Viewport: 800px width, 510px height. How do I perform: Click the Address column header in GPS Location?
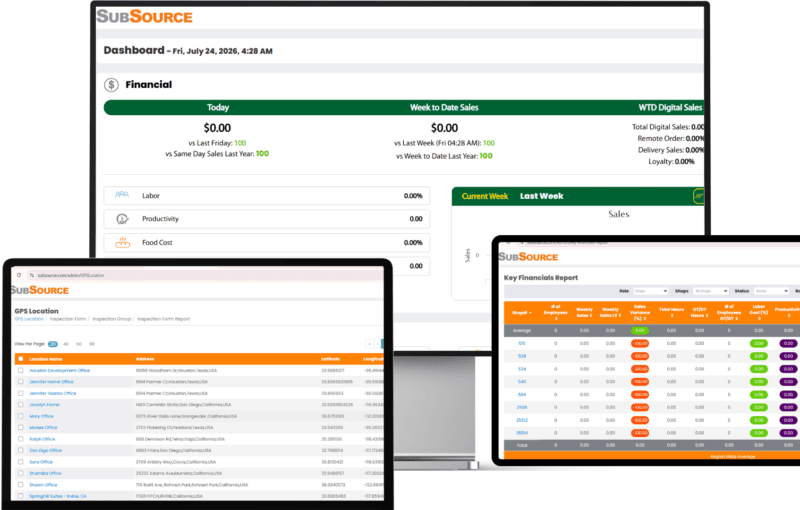click(145, 359)
